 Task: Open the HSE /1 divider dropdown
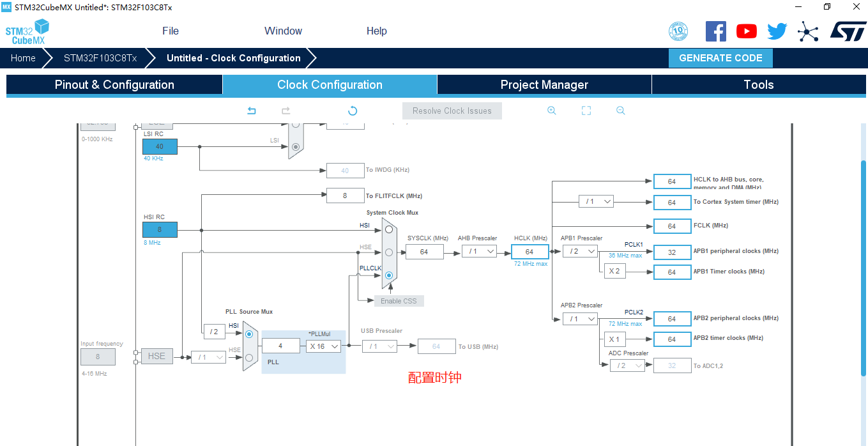pyautogui.click(x=208, y=357)
